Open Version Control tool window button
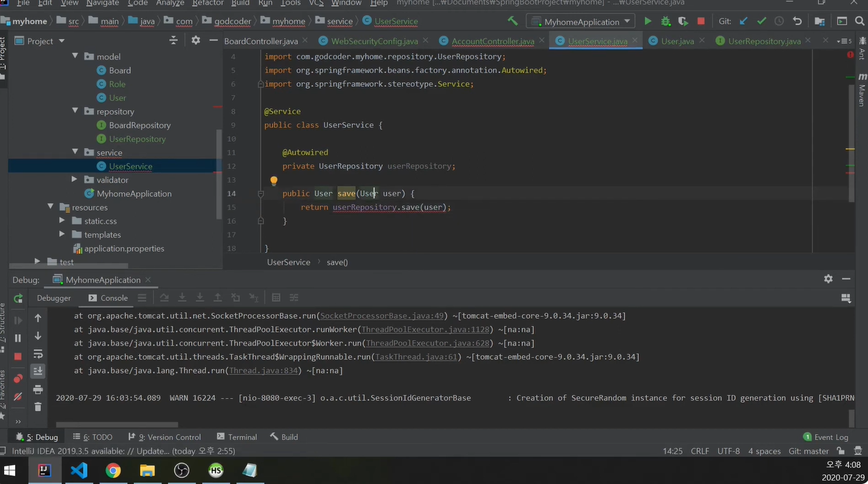The width and height of the screenshot is (868, 484). tap(164, 437)
